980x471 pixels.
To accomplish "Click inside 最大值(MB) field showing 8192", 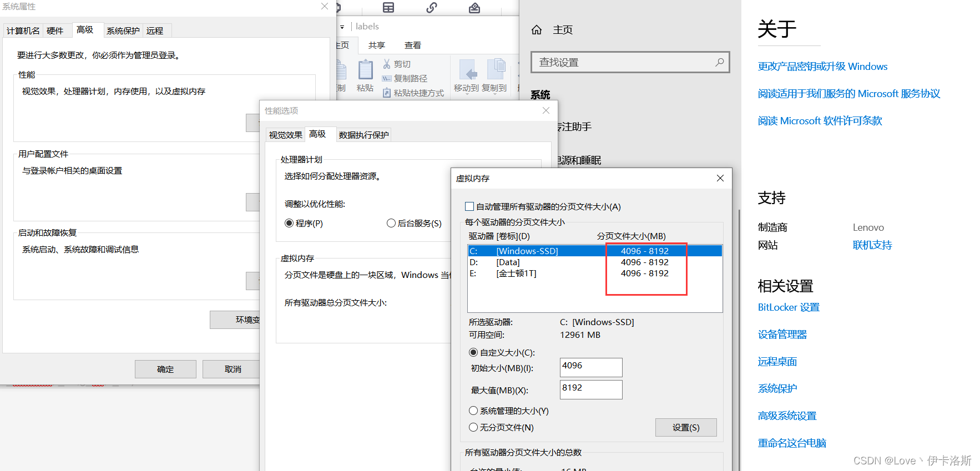I will [591, 389].
